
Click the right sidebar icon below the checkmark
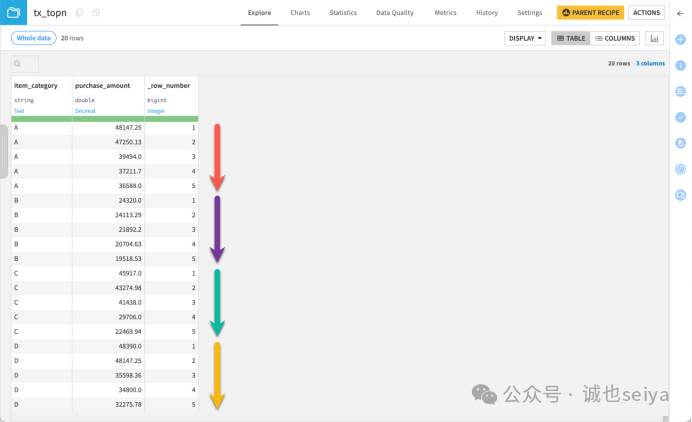click(x=681, y=143)
